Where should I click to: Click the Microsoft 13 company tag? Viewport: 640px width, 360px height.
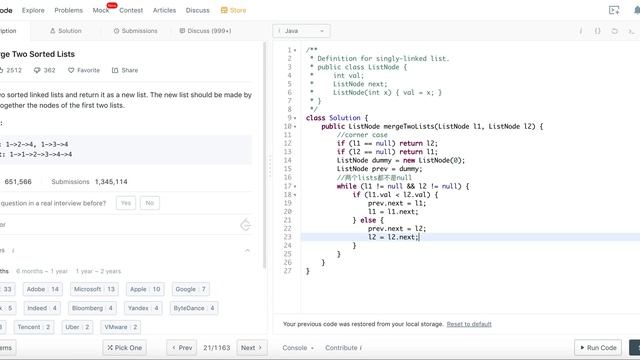coord(94,289)
